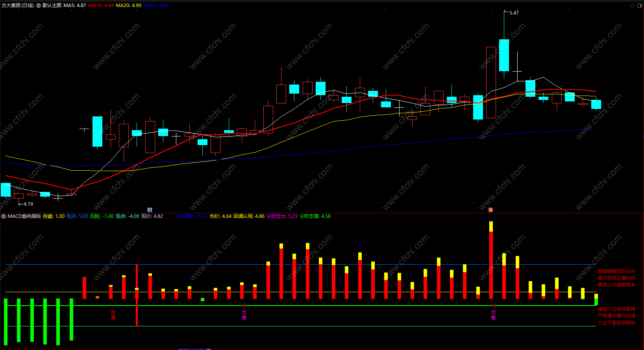Viewport: 644px width, 350px height.
Task: Click the 黄线上方谨慎看多 note text
Action: 616,285
